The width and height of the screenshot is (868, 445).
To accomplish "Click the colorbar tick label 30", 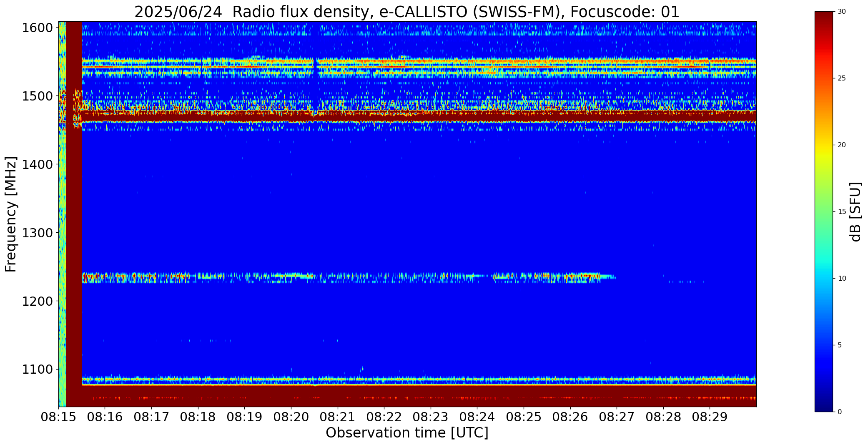I will click(842, 12).
